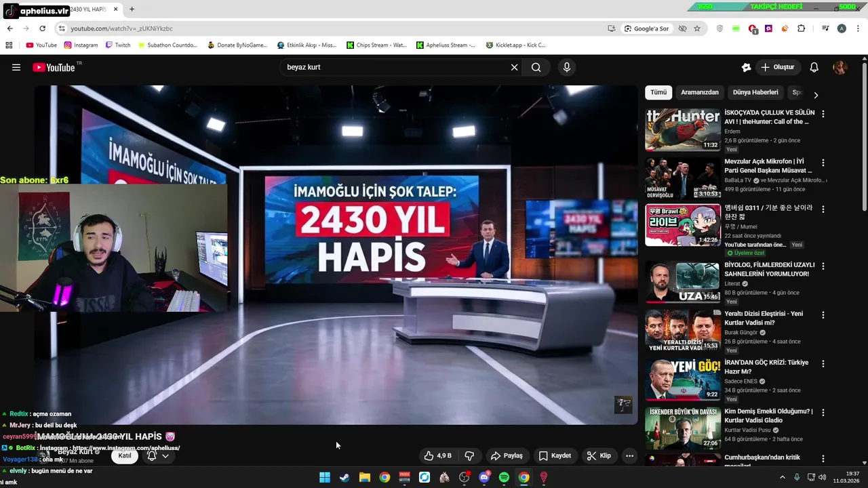The image size is (868, 488).
Task: Show more filter chips with right arrow
Action: [816, 95]
